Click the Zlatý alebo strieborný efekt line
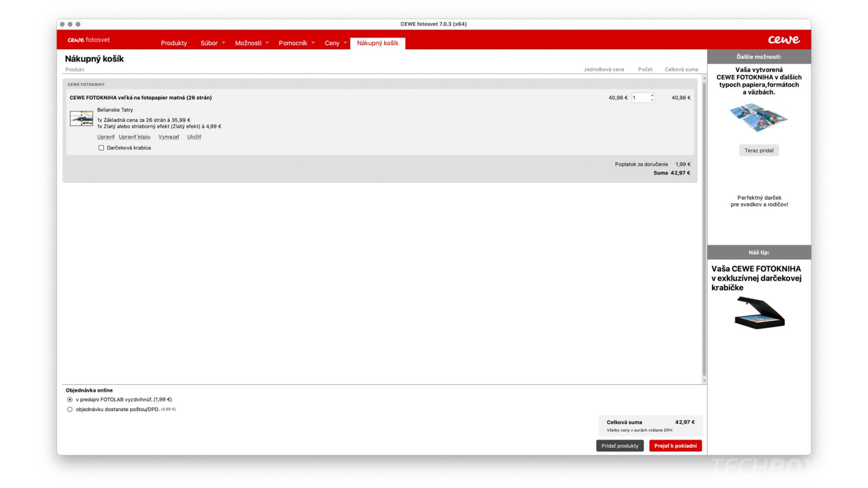The height and width of the screenshot is (488, 868). click(x=159, y=127)
